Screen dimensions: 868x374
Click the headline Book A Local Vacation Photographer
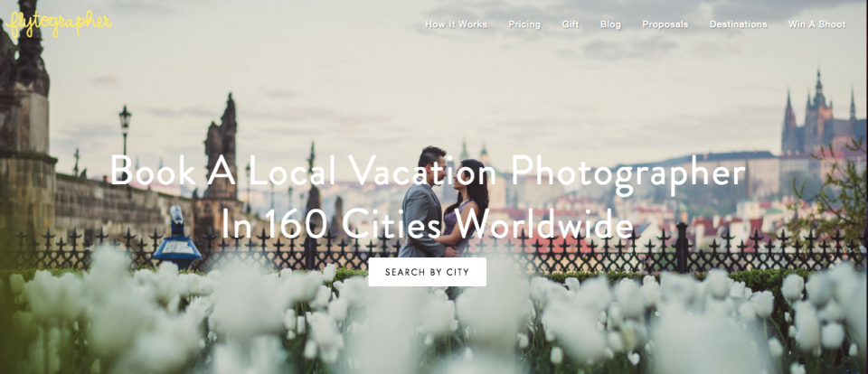[x=428, y=171]
